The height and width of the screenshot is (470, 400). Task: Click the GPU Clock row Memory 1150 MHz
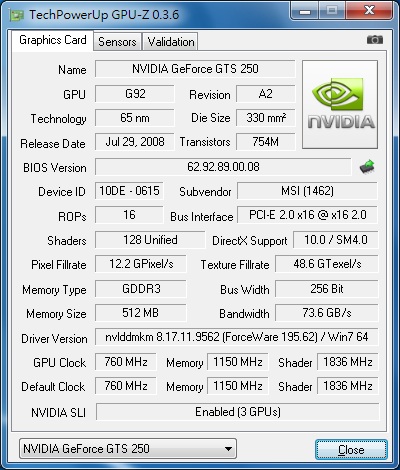click(238, 362)
